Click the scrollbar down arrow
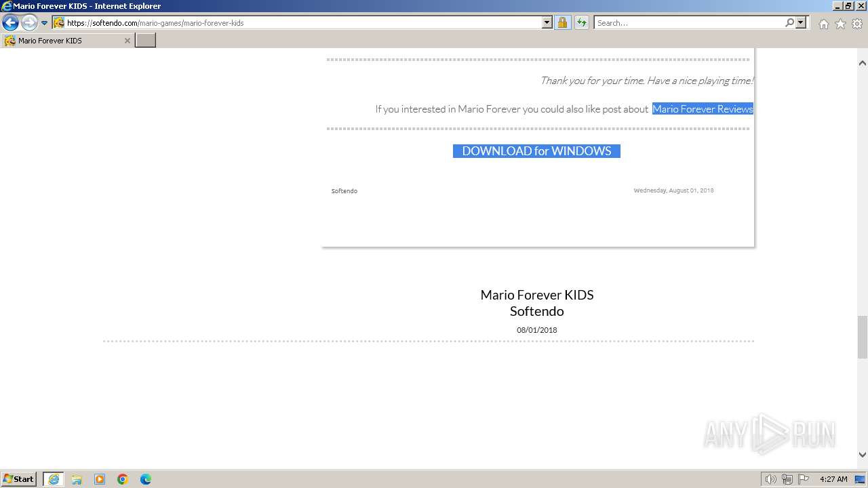868x488 pixels. (x=863, y=455)
